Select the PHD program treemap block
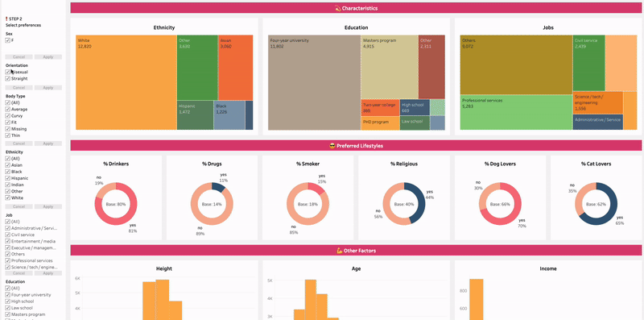 [x=380, y=123]
